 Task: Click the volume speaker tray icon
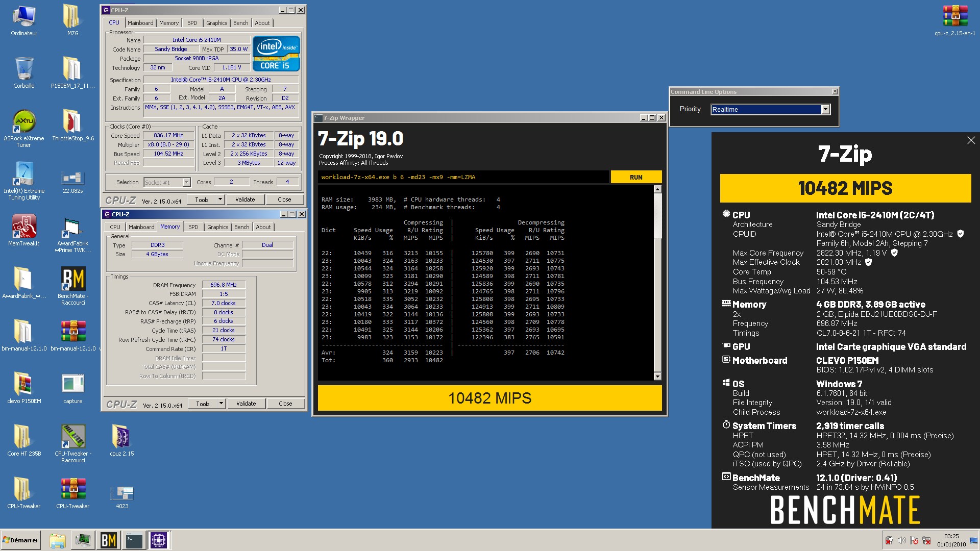(x=901, y=540)
